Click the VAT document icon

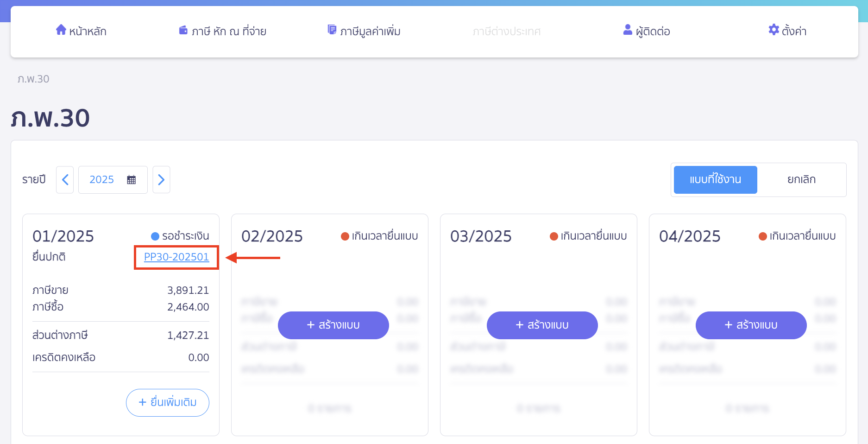click(x=332, y=30)
